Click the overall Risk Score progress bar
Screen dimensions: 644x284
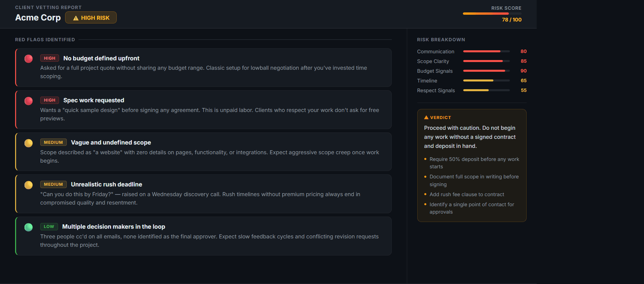(x=492, y=14)
